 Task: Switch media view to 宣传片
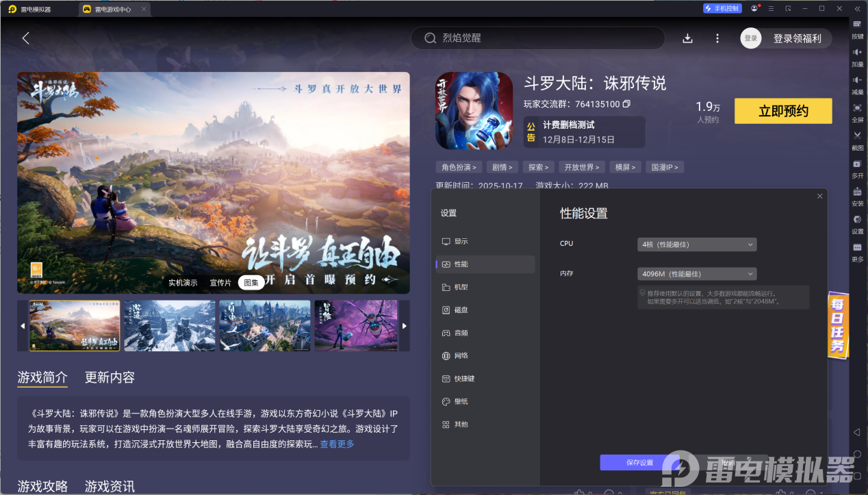click(220, 282)
